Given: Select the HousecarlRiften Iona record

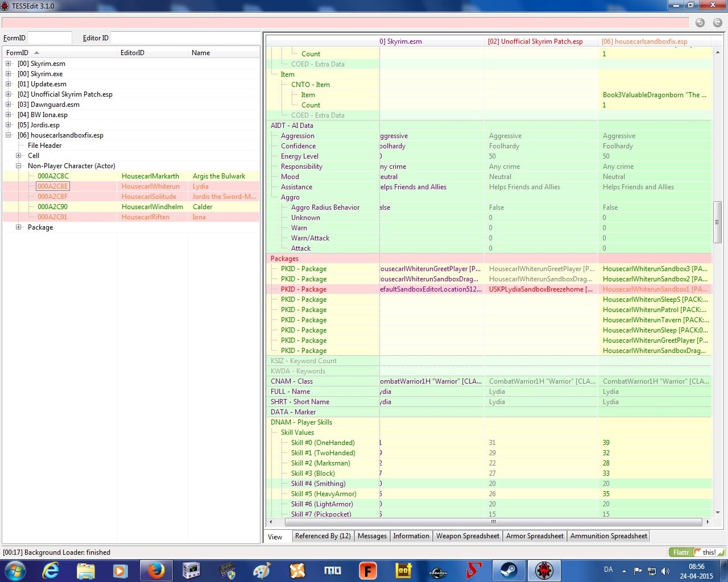Looking at the screenshot, I should pyautogui.click(x=131, y=217).
